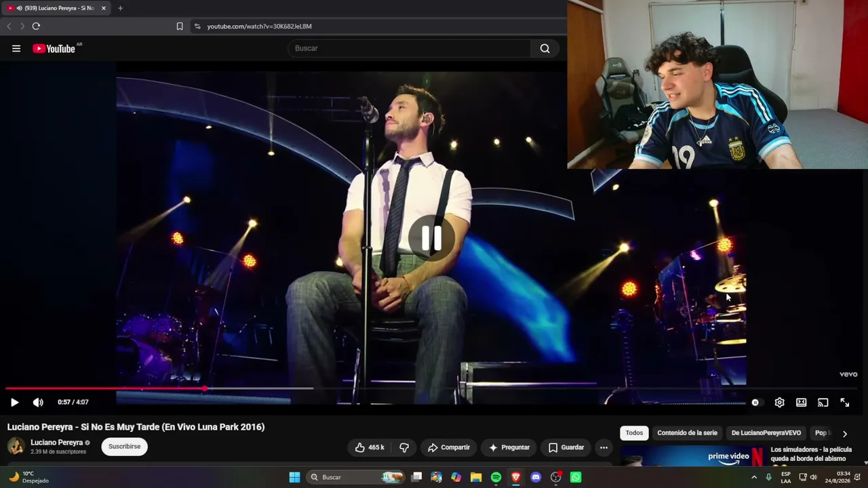Select the youtube.com address bar URL

click(x=260, y=26)
